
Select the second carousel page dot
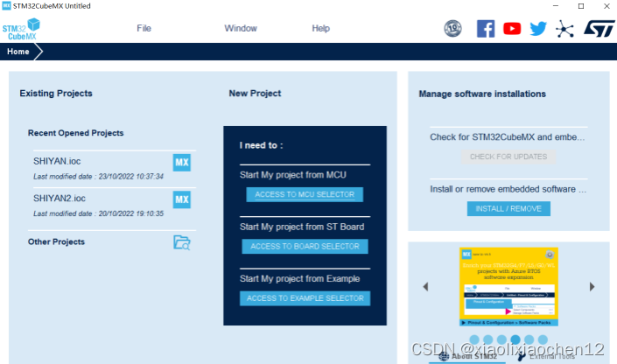point(488,339)
